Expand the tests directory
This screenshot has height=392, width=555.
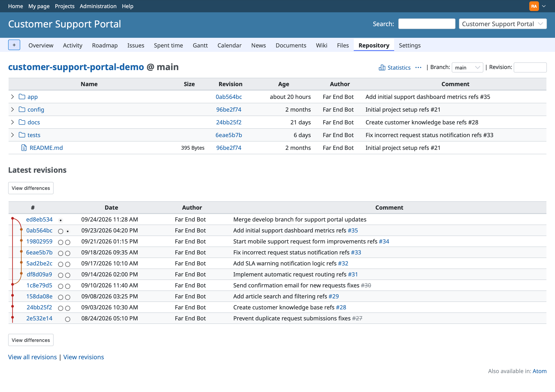(x=13, y=135)
